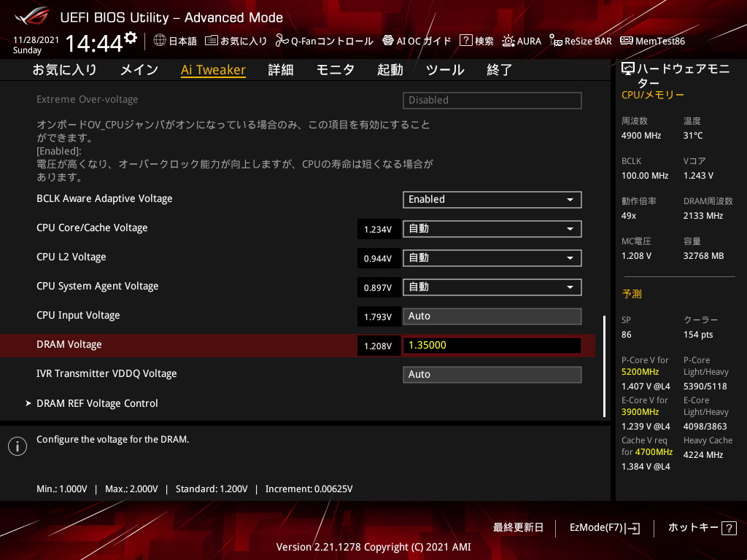Select CPU System Agent Voltage label
This screenshot has width=747, height=560.
pyautogui.click(x=97, y=286)
